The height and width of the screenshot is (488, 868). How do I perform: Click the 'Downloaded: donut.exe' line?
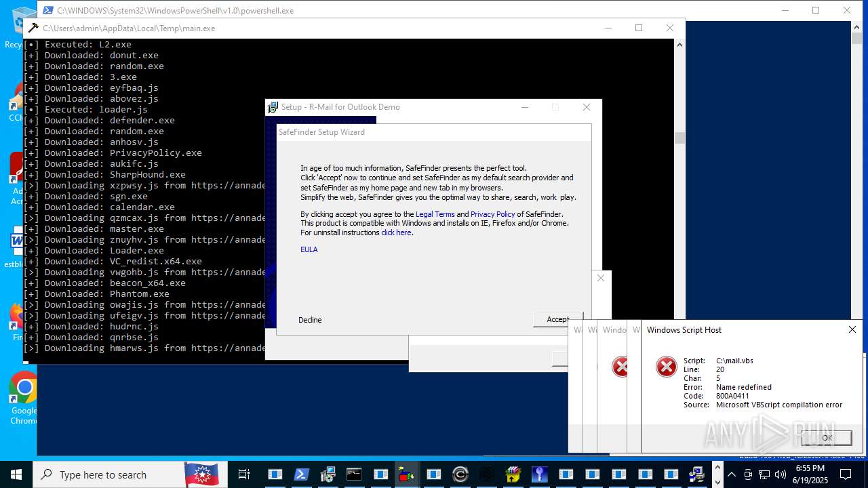(91, 56)
